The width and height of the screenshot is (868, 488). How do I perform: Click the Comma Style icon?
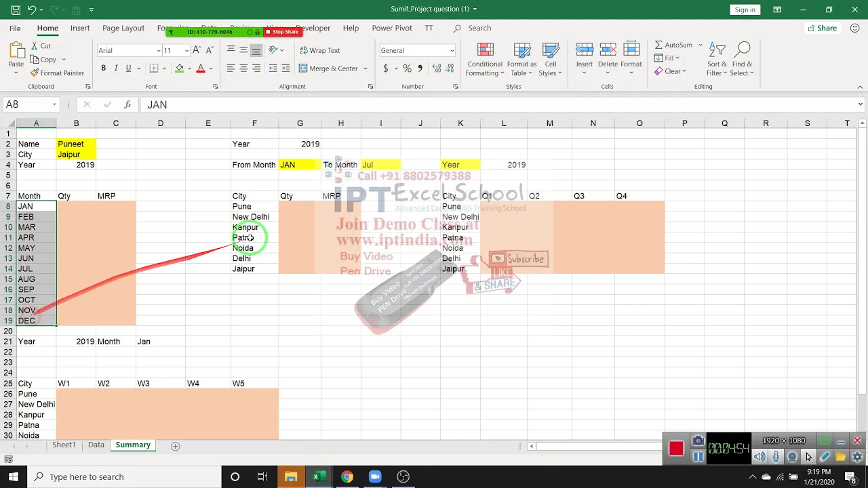click(x=420, y=68)
